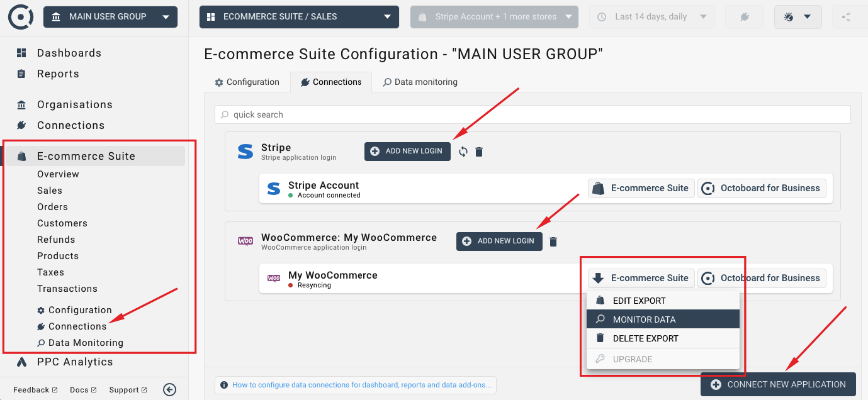
Task: Open Connections under E-commerce Suite sidebar
Action: pyautogui.click(x=72, y=326)
